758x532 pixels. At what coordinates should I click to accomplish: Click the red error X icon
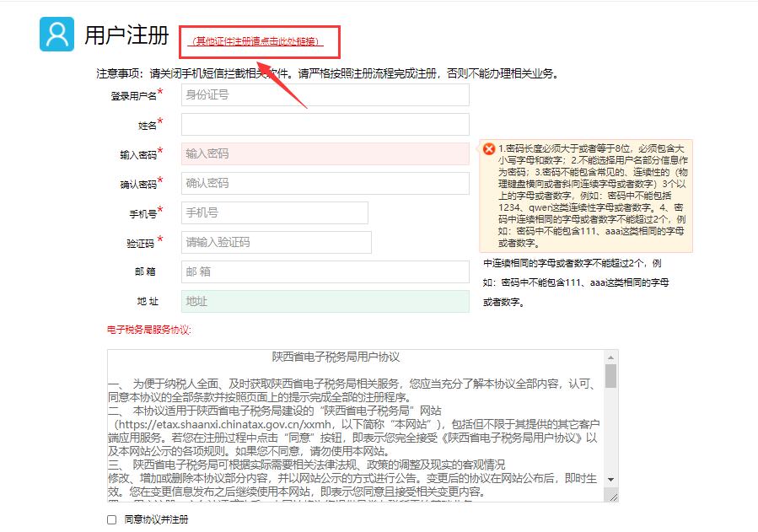[489, 149]
